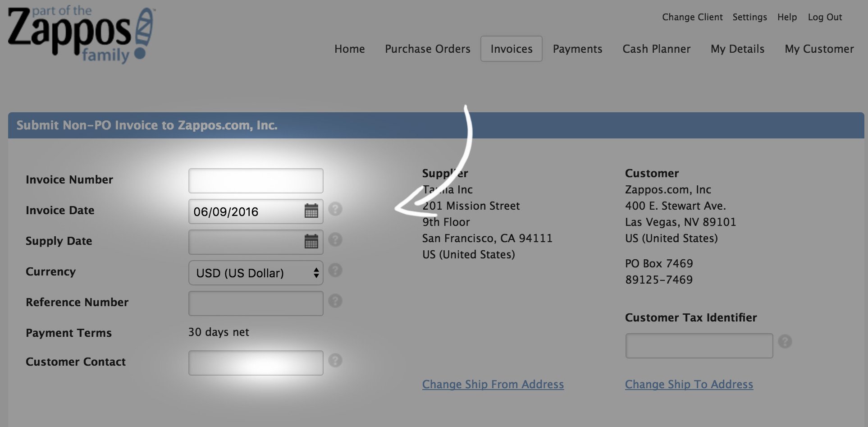The image size is (868, 427).
Task: Click Log Out
Action: coord(825,17)
